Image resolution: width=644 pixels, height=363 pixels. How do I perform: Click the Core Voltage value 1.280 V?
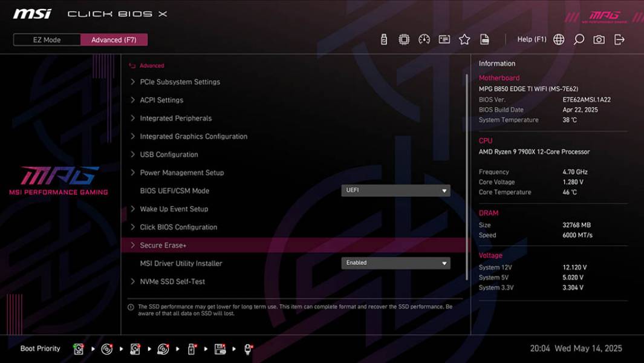573,181
